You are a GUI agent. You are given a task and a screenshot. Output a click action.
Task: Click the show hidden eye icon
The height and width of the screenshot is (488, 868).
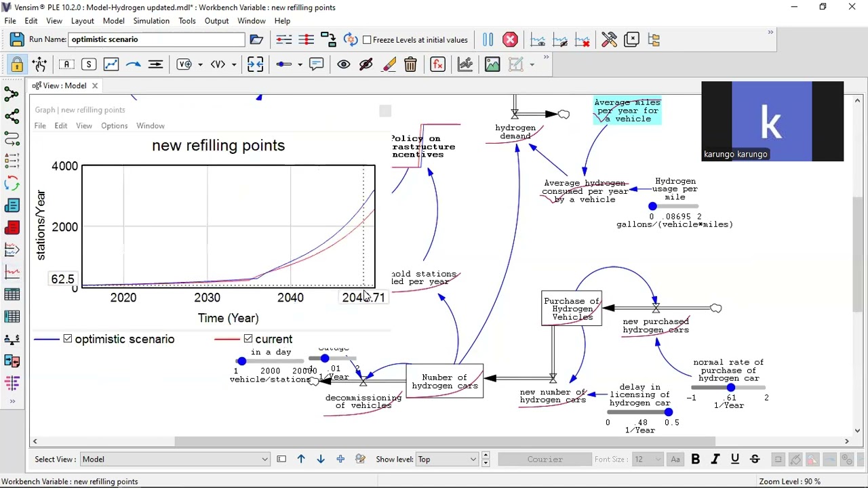point(344,64)
